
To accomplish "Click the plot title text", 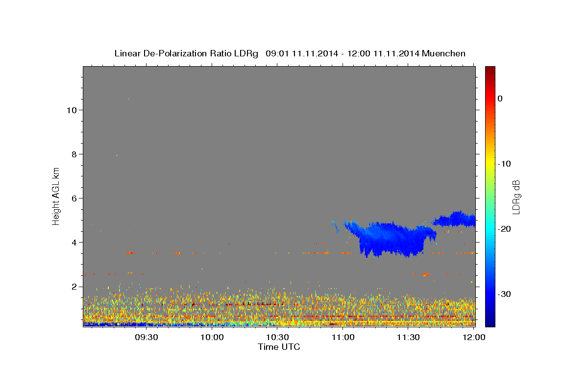I will pos(290,53).
